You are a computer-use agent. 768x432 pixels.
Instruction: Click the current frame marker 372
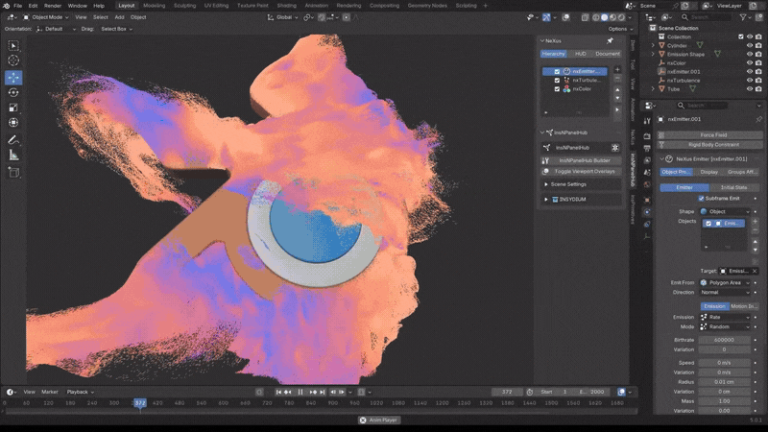coord(140,403)
